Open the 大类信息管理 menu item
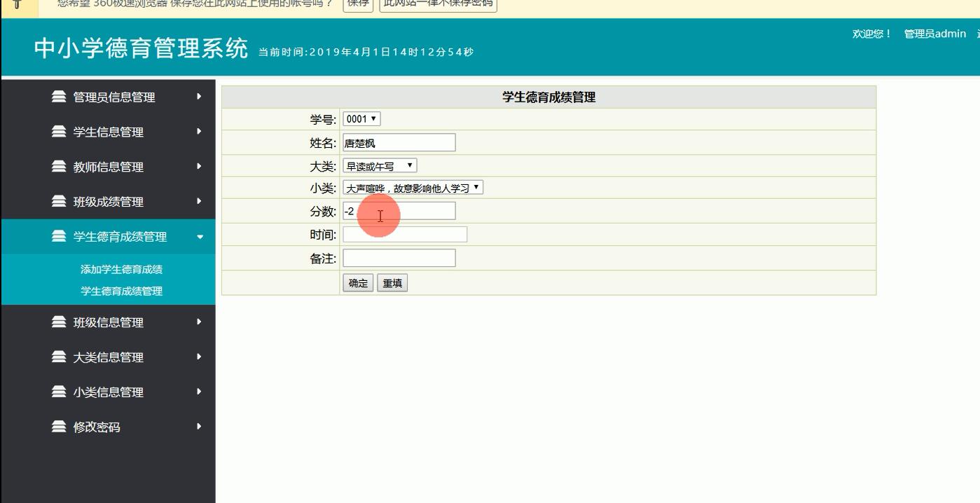The image size is (980, 503). [109, 358]
